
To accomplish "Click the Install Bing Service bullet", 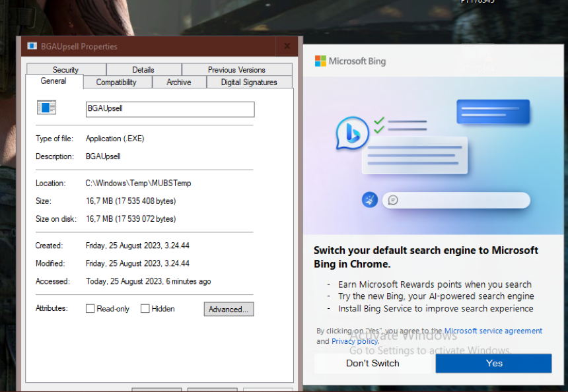I will point(436,308).
